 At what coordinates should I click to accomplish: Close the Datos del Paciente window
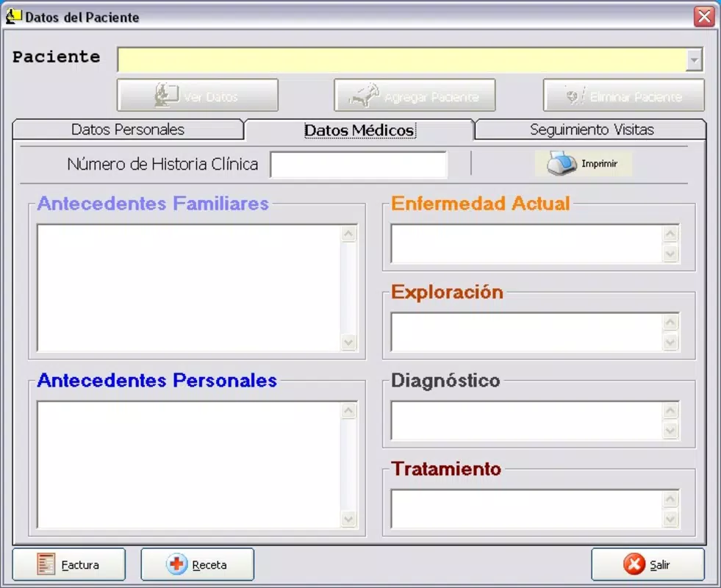click(x=704, y=17)
